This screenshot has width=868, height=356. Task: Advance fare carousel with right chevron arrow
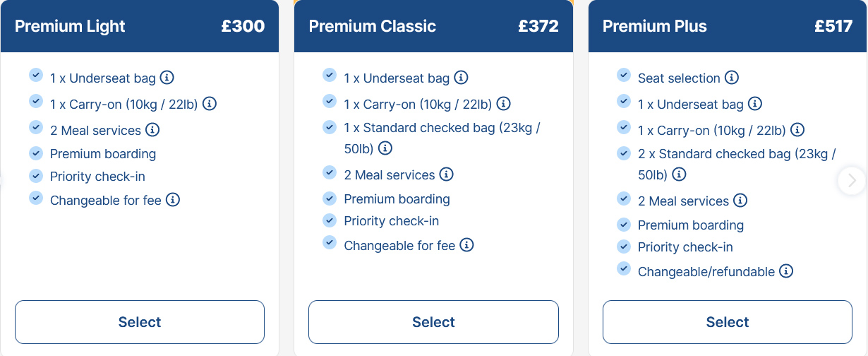tap(852, 181)
